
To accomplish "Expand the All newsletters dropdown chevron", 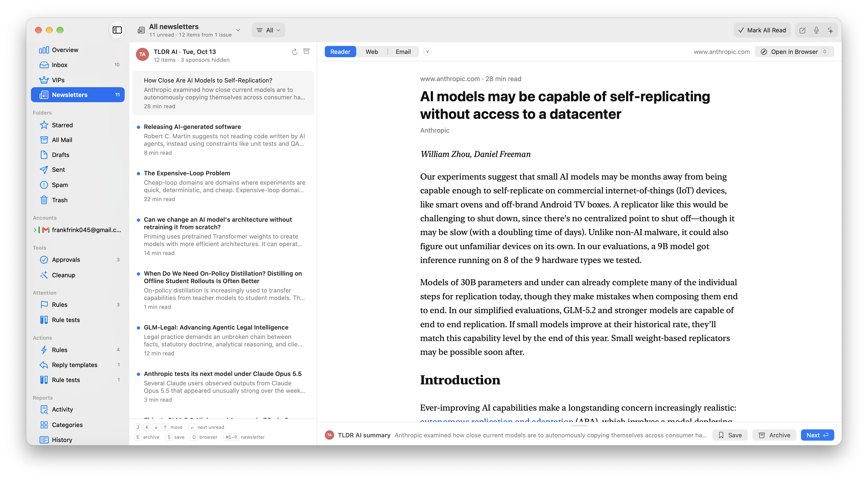I will 238,30.
